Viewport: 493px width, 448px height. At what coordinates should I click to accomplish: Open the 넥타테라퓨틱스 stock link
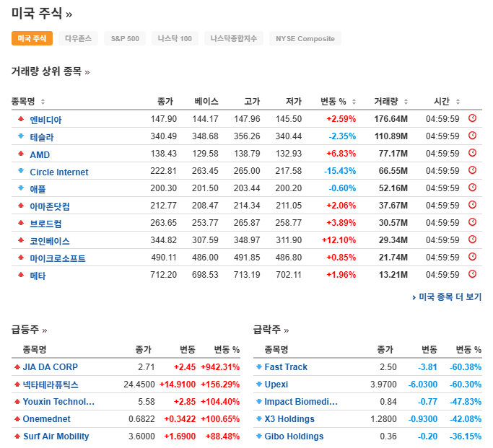point(51,385)
